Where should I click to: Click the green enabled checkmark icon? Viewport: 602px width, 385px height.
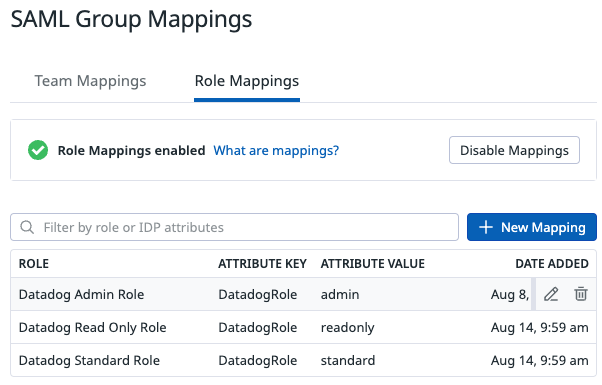click(38, 150)
